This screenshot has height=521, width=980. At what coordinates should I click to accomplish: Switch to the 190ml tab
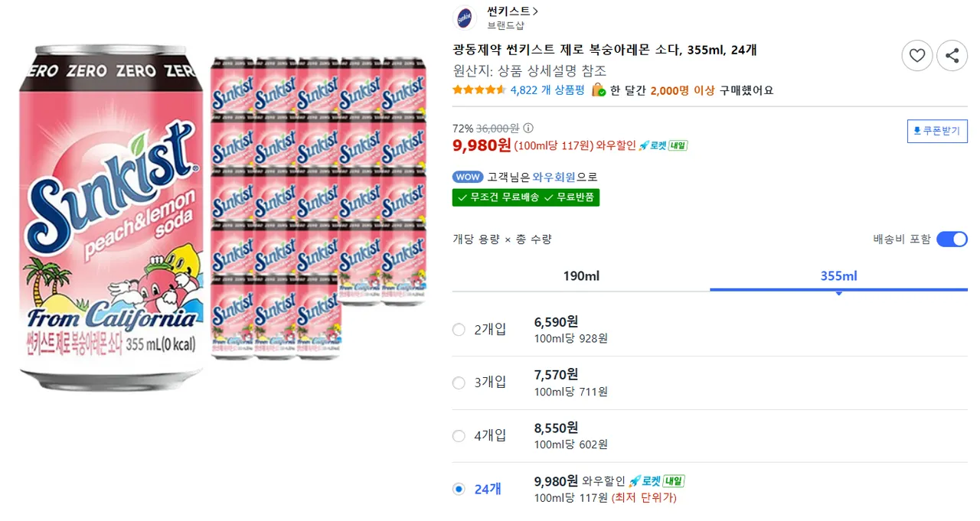581,276
